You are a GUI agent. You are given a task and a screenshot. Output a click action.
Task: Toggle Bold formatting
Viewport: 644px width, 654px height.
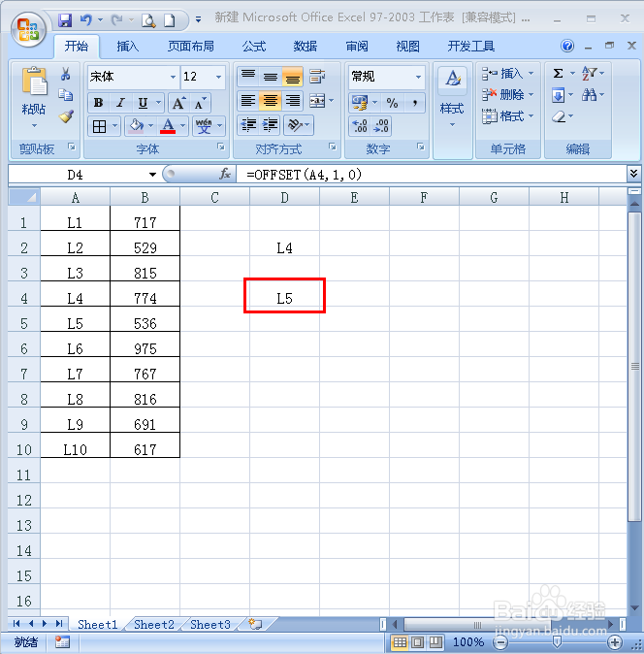98,103
